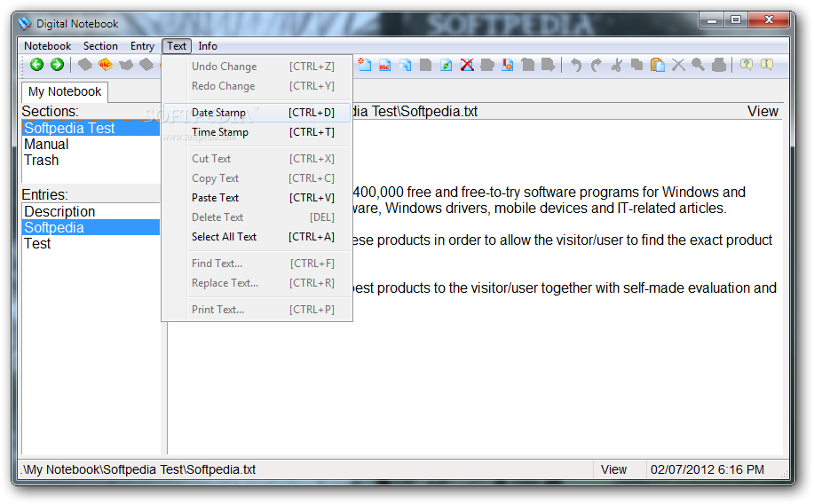Click the scissors cut icon
Image resolution: width=814 pixels, height=504 pixels.
pos(617,65)
